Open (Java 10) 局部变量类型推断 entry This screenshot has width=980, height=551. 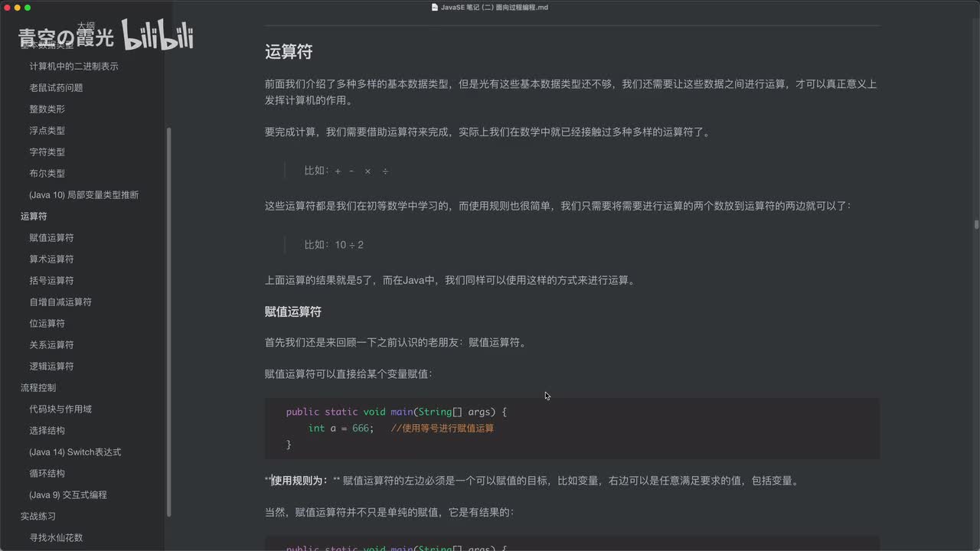[x=84, y=195]
